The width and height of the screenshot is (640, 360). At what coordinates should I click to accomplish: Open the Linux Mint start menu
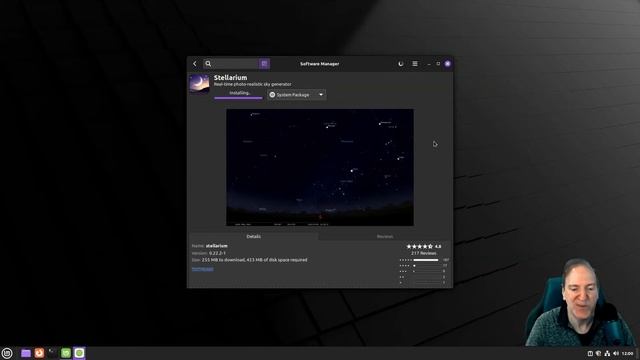7,353
